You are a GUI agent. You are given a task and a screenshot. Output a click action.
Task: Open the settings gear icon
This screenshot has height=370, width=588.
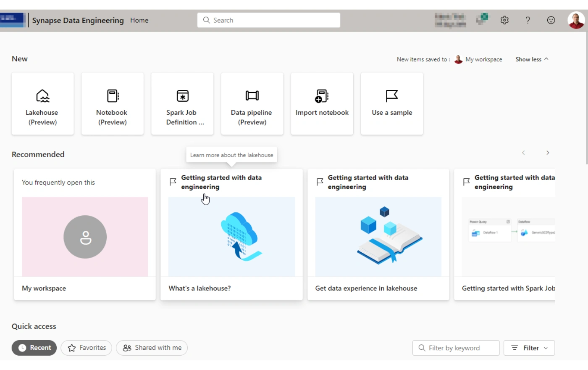[x=504, y=20]
